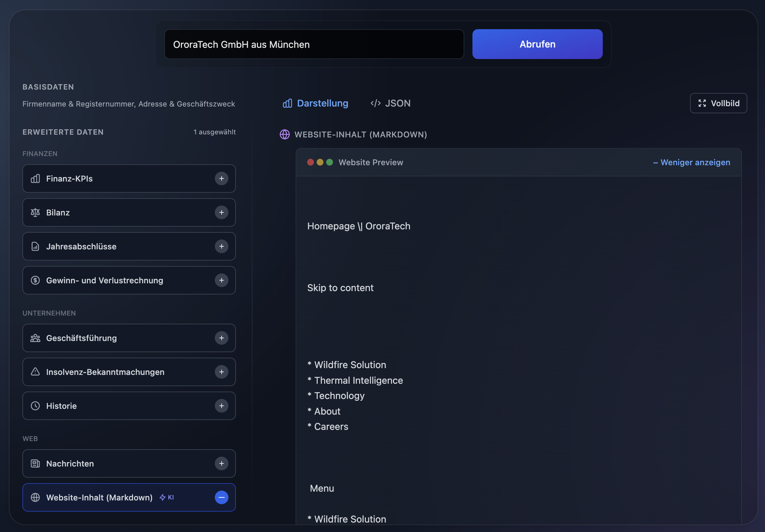Click the Jahresabschlüsse document icon
The height and width of the screenshot is (532, 765).
click(35, 246)
